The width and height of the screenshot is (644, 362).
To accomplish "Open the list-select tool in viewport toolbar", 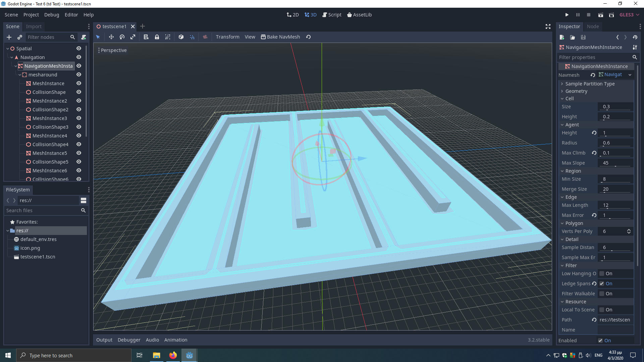I will coord(146,37).
